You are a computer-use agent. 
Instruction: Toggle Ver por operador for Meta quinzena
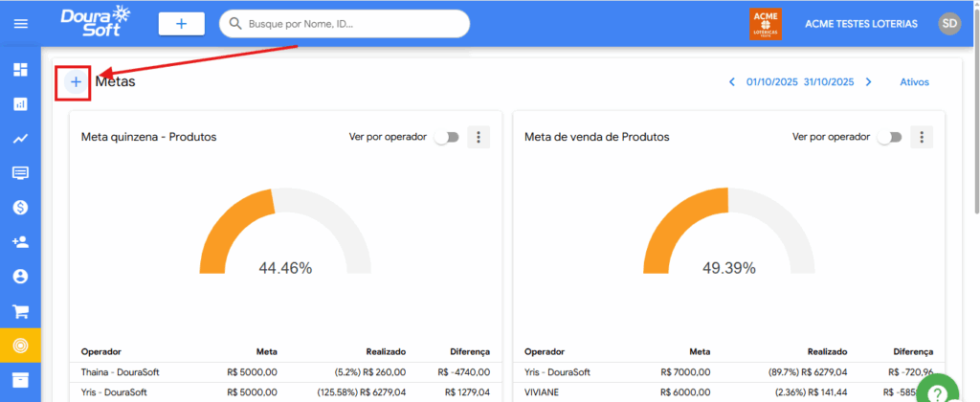[x=446, y=137]
